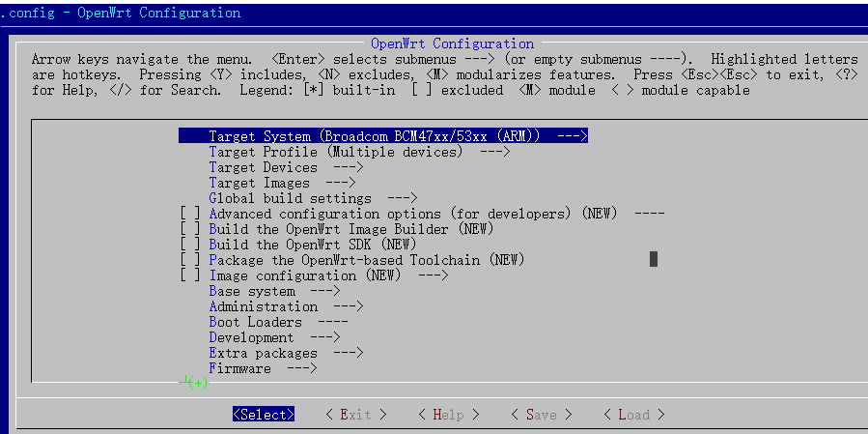Enable Build the OpenWrt SDK checkbox
This screenshot has width=868, height=434.
190,245
